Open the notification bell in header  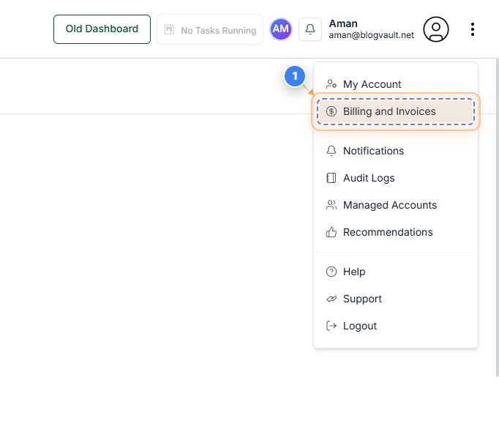tap(310, 29)
